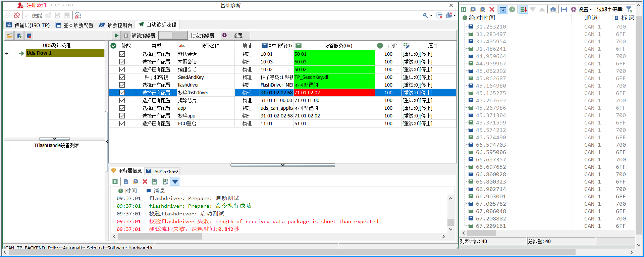The image size is (644, 257).
Task: Switch to 传输层(ISO TP) tab
Action: tap(28, 25)
